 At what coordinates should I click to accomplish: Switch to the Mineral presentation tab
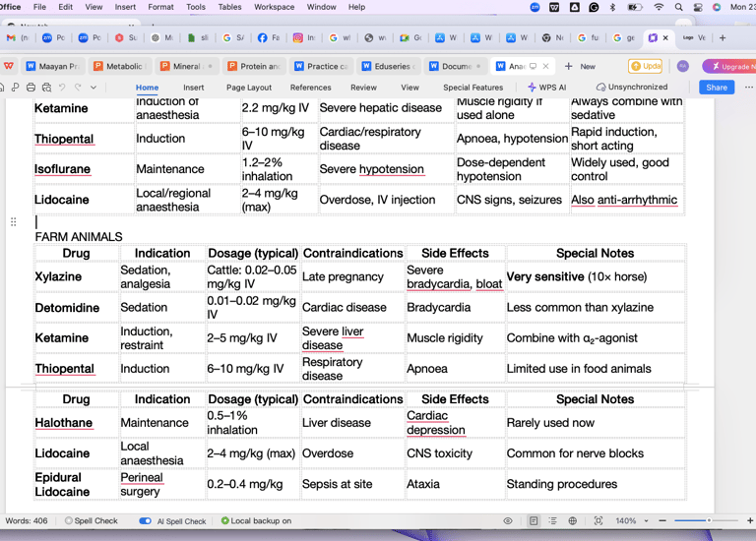pyautogui.click(x=187, y=67)
